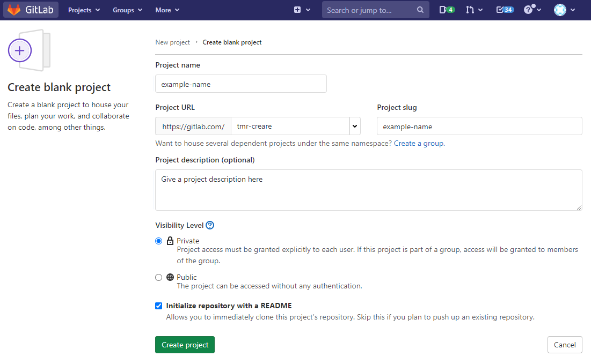Follow the Create a group link
This screenshot has width=591, height=364.
(419, 143)
